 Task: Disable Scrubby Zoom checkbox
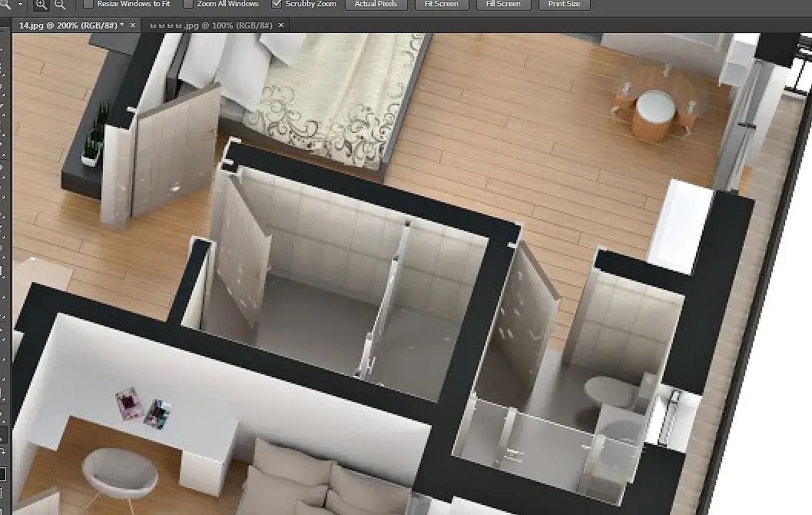click(277, 4)
